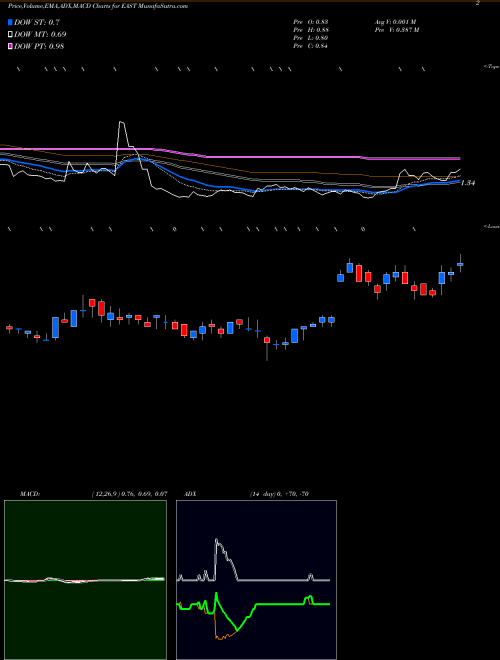Click the 1.34 price label beside EMA lines
This screenshot has height=660, width=500.
[468, 183]
